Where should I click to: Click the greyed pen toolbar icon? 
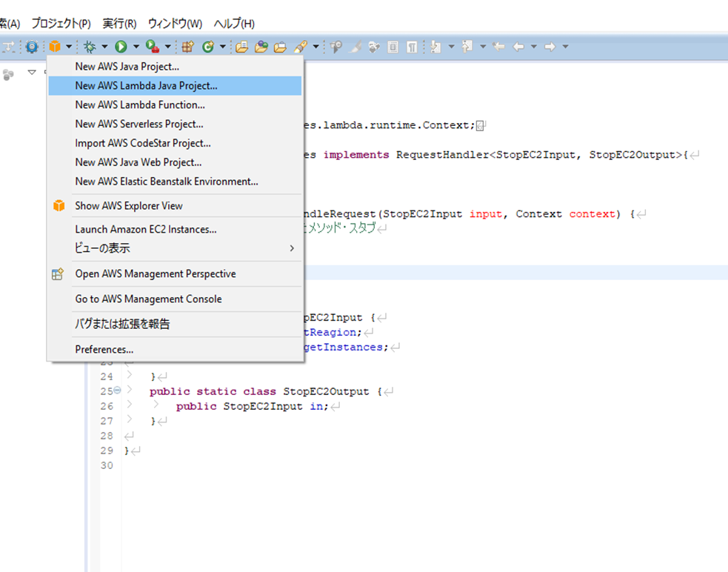(x=355, y=47)
